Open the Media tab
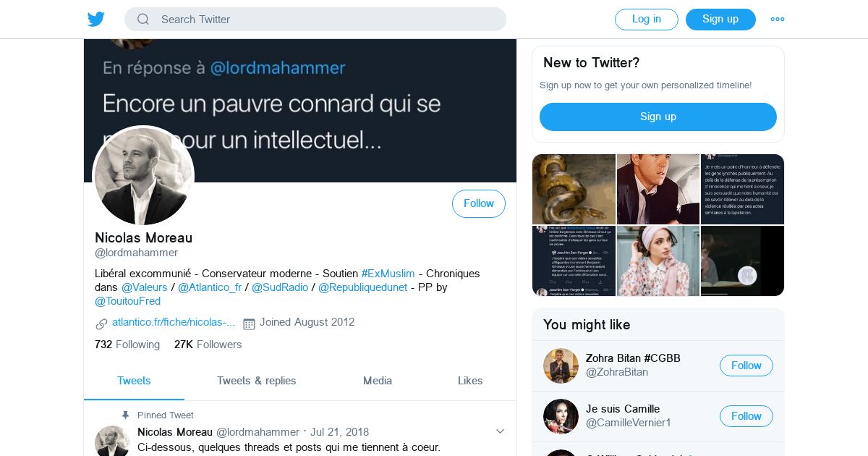 click(x=378, y=381)
